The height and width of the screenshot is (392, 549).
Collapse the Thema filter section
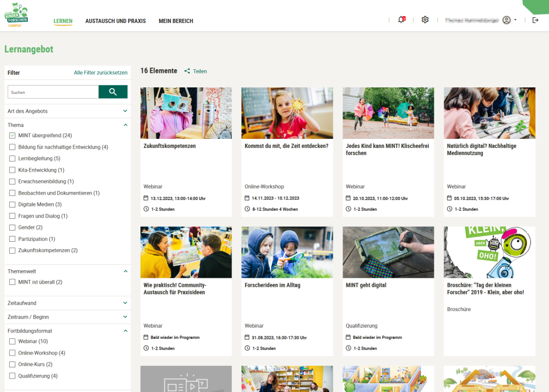tap(125, 125)
